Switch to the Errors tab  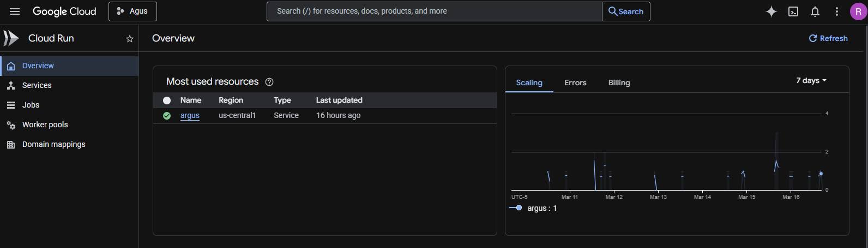click(x=575, y=82)
